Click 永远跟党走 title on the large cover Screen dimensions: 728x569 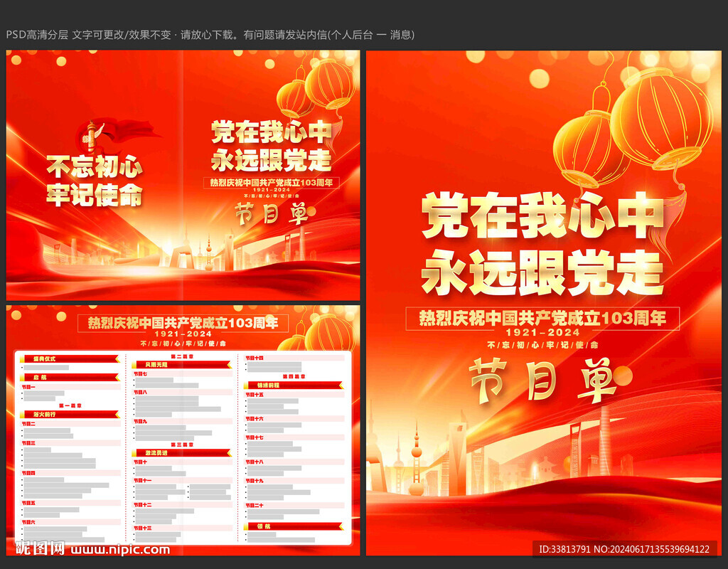pyautogui.click(x=542, y=272)
